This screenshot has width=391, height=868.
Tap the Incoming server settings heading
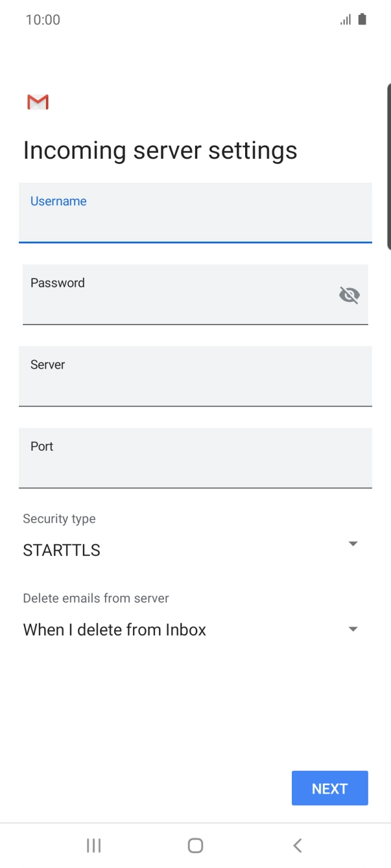pyautogui.click(x=160, y=150)
